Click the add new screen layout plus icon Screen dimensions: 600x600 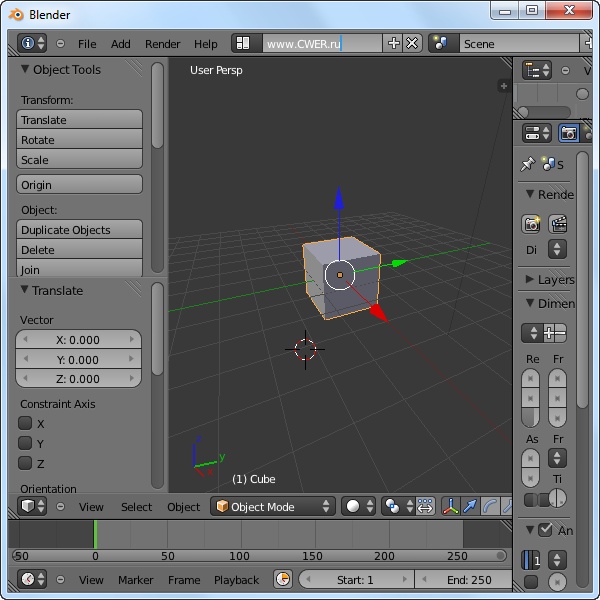pos(394,44)
